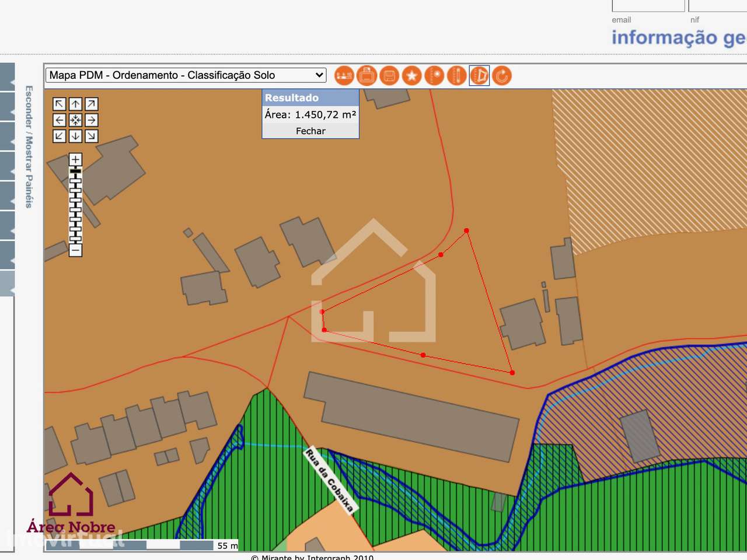Click the circular refresh map icon
The image size is (747, 560).
(x=502, y=75)
